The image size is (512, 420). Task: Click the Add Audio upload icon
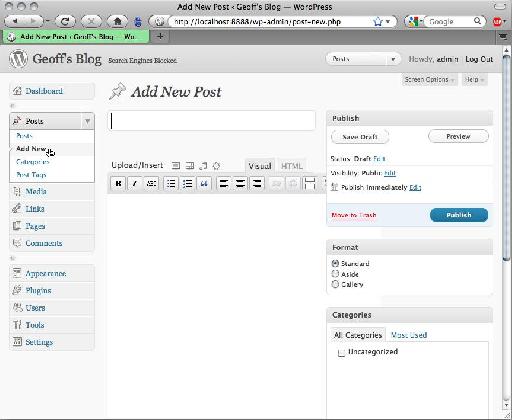coord(203,165)
